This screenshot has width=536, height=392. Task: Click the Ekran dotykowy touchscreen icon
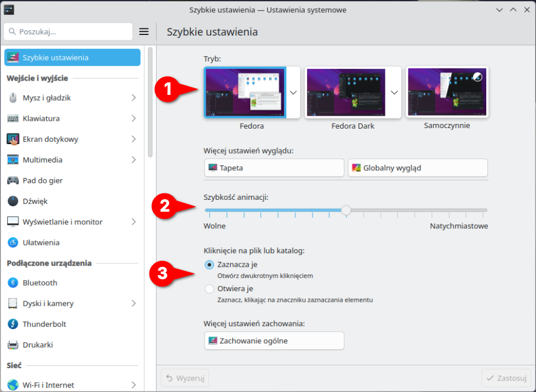[13, 139]
